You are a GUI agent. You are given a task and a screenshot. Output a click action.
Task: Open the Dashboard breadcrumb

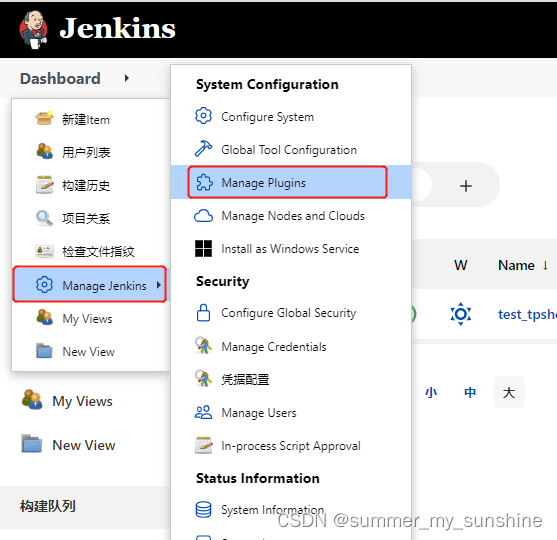point(60,79)
